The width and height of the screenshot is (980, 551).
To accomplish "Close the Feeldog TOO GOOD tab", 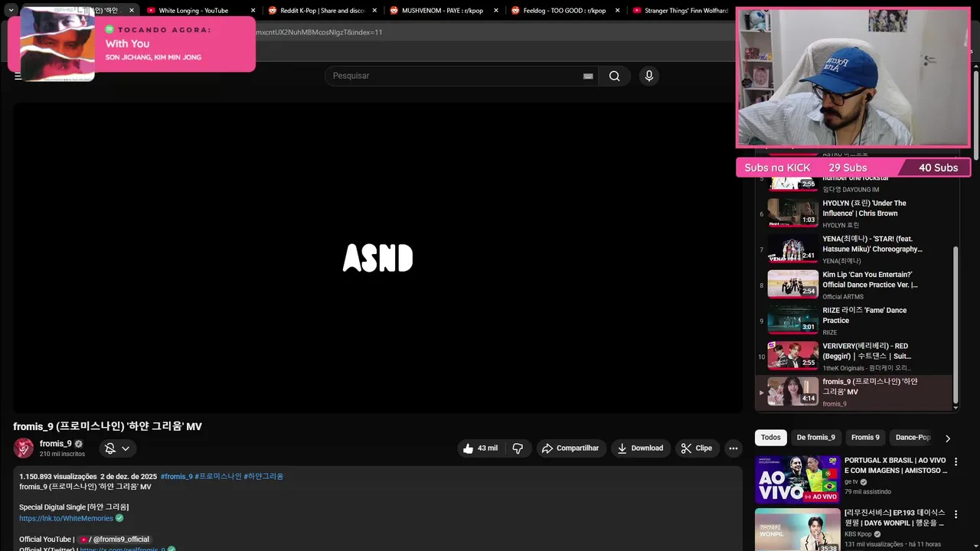I will click(617, 11).
